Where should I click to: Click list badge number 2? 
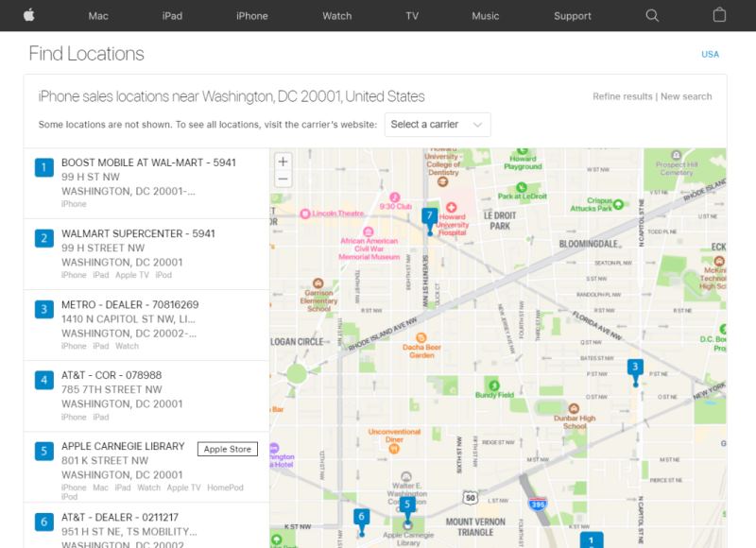click(43, 238)
